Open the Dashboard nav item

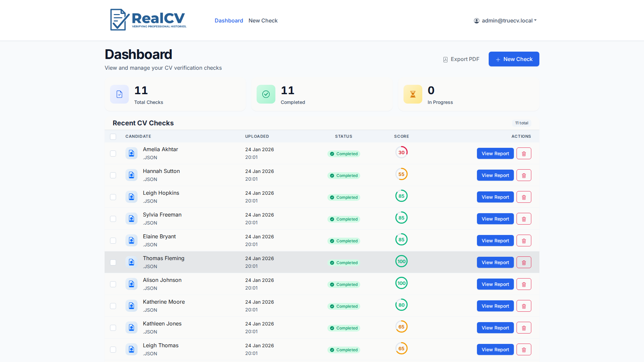pyautogui.click(x=229, y=20)
